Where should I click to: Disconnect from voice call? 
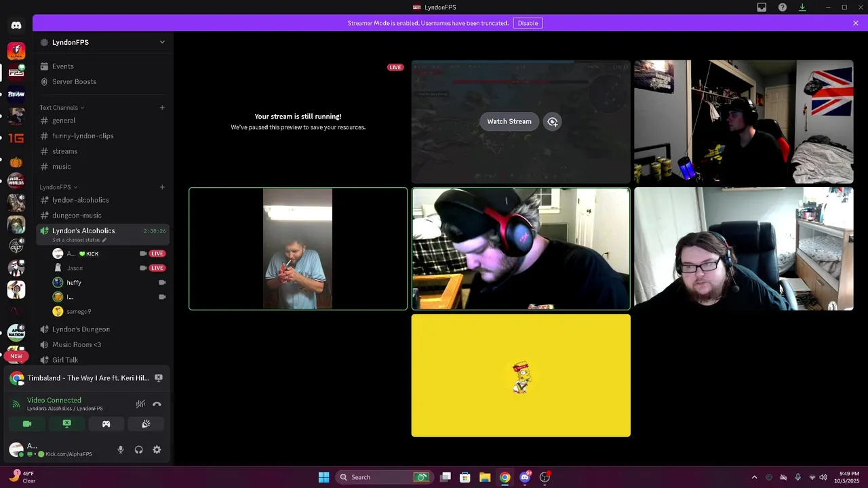tap(157, 404)
